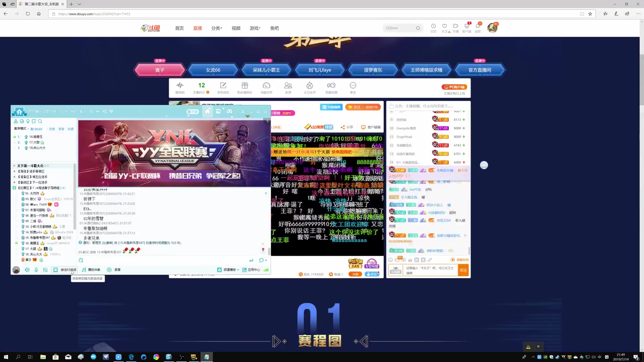Click the 录音 record button in YY
This screenshot has height=362, width=644.
114,270
